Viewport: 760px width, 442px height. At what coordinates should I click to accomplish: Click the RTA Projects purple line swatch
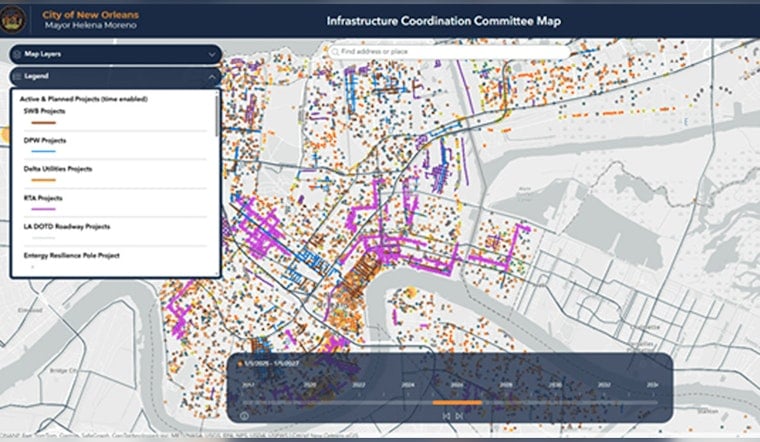click(44, 209)
